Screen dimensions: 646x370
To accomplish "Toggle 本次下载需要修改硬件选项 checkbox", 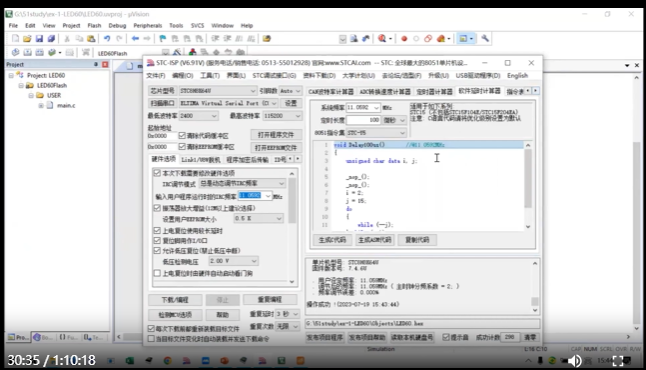I will tap(157, 173).
